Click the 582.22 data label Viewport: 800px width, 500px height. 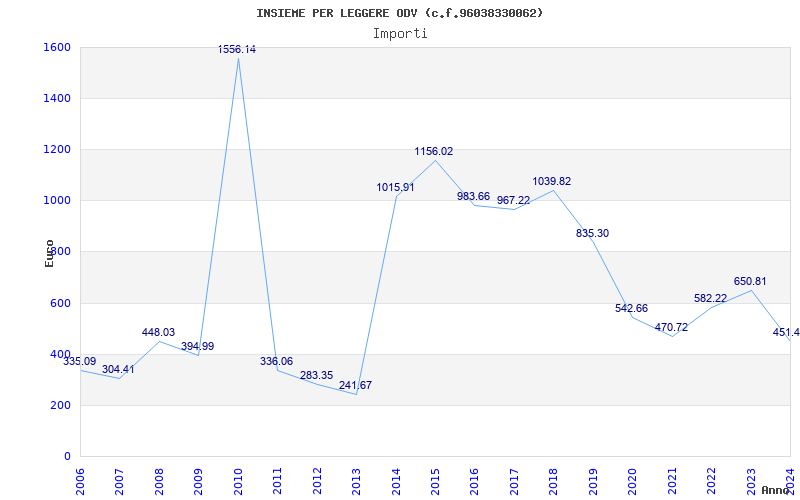click(710, 298)
